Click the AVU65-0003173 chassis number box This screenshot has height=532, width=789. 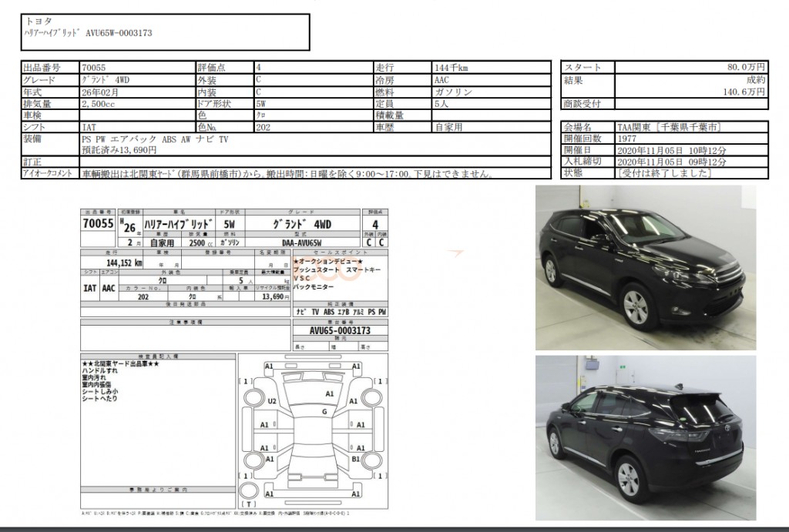[x=330, y=330]
